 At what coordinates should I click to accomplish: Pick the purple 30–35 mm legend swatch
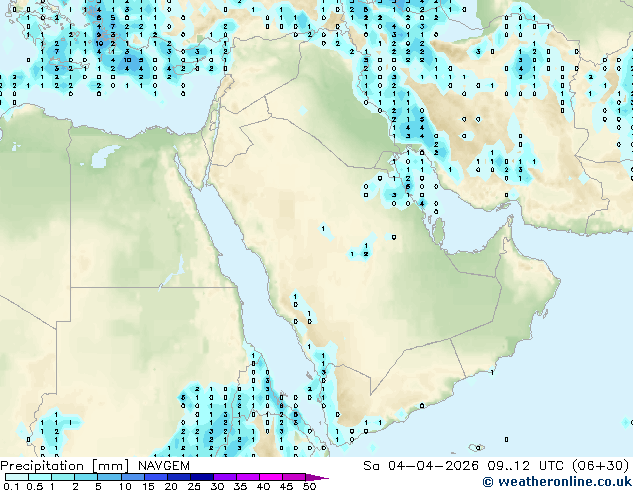point(224,477)
